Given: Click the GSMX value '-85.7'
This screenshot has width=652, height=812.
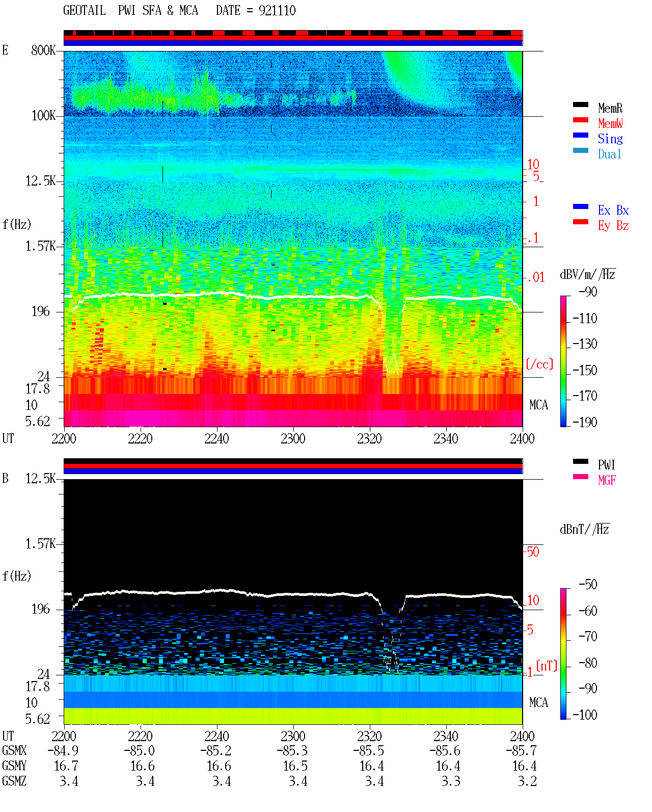Looking at the screenshot, I should [x=522, y=751].
